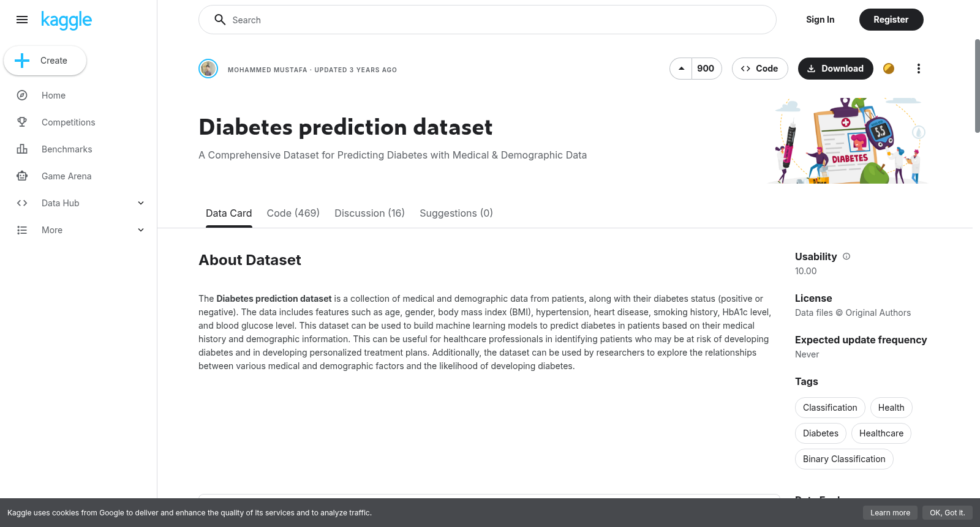Click the Diabetes dataset cover image

pos(850,141)
